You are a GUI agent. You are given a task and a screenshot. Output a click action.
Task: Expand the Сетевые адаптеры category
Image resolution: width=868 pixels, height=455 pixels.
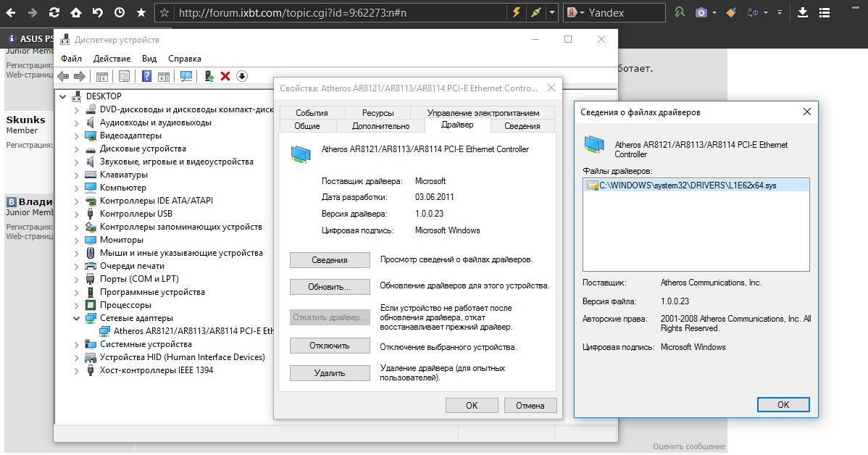(76, 317)
